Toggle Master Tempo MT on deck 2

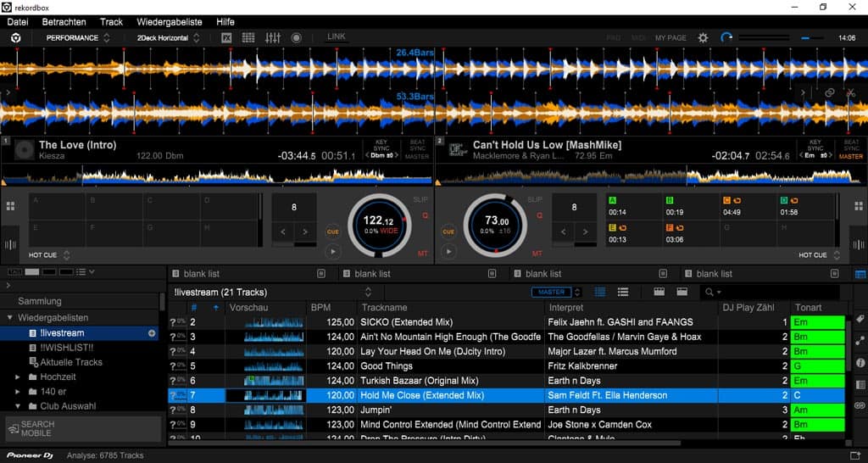tap(537, 254)
